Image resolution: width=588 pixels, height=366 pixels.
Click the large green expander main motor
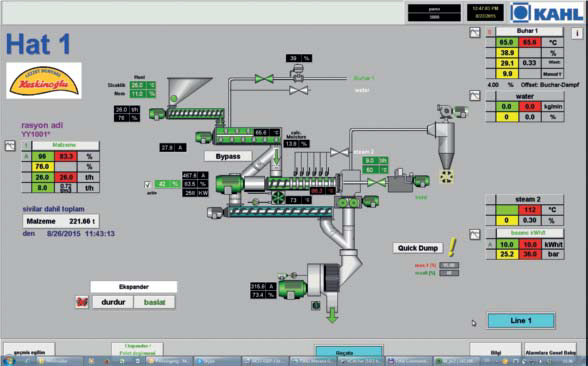[230, 184]
